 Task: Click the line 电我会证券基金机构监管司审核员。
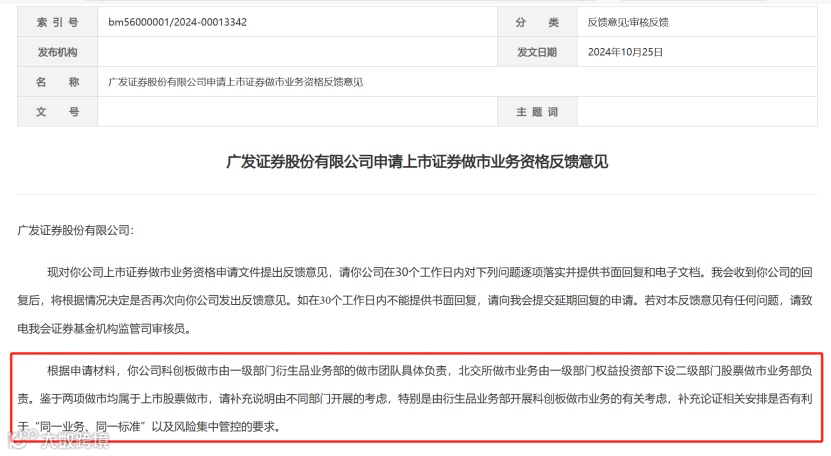point(104,329)
